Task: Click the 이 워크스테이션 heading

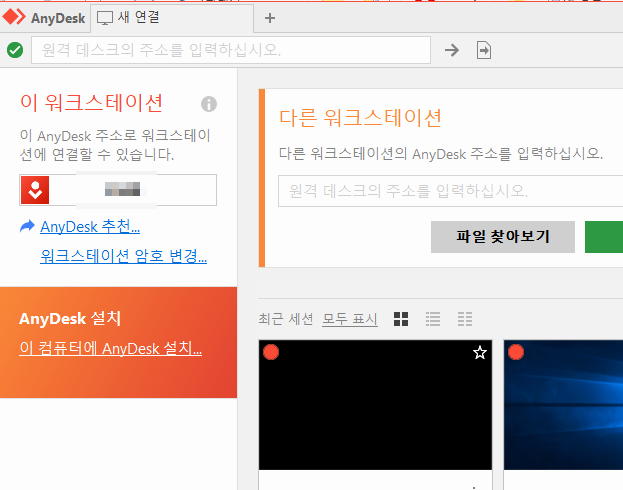Action: click(91, 103)
